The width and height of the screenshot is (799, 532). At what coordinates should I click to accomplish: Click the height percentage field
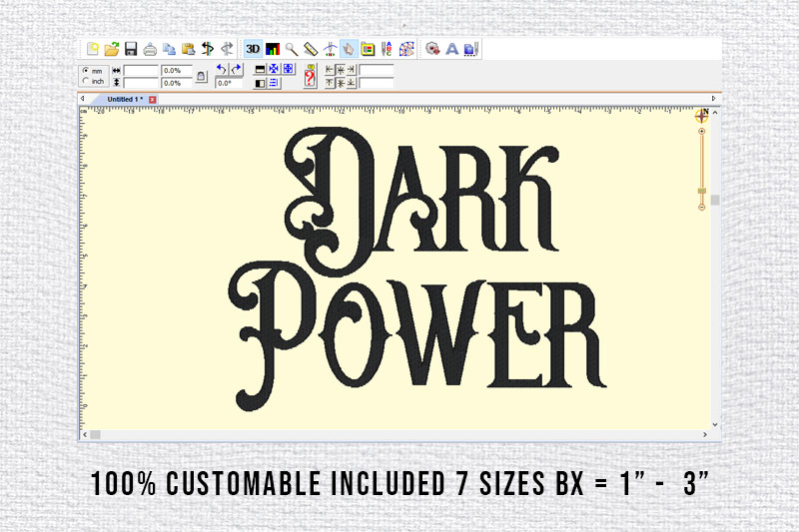(x=177, y=83)
